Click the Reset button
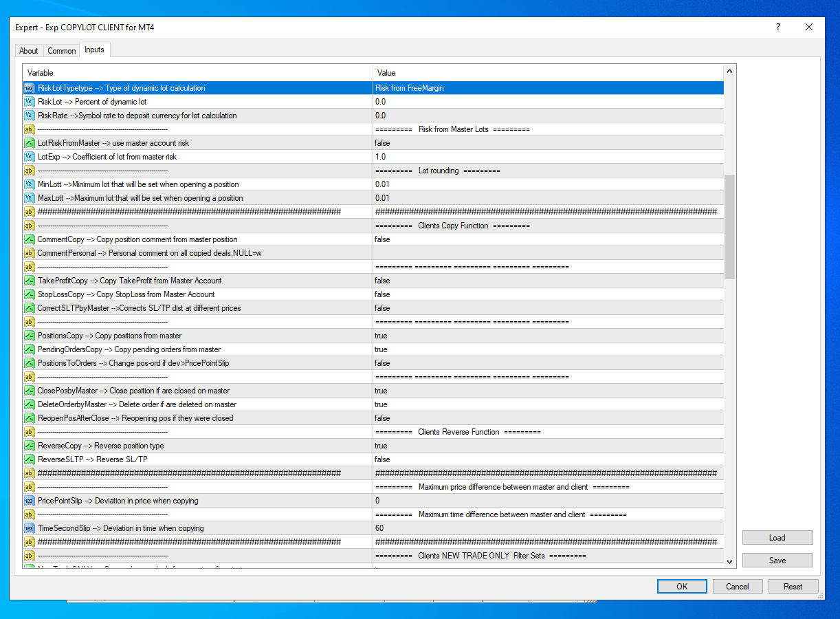 point(793,587)
